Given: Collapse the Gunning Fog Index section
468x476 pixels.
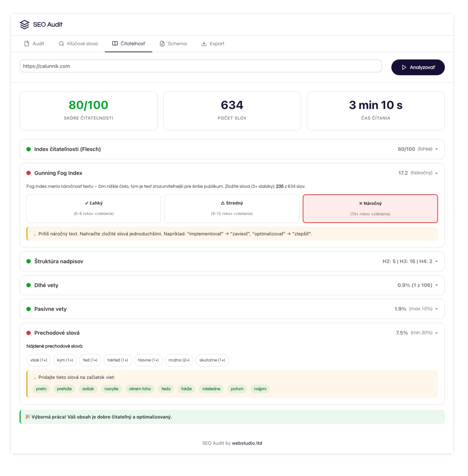Looking at the screenshot, I should point(232,173).
